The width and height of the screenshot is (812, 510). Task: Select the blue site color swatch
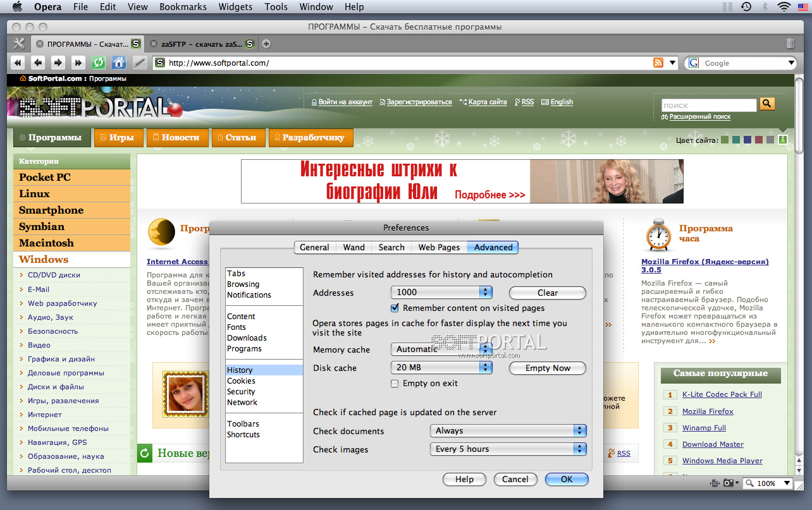747,140
